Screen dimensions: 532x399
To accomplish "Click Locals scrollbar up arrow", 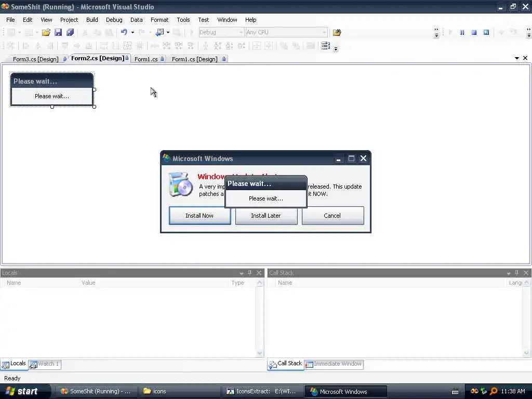I will (260, 283).
